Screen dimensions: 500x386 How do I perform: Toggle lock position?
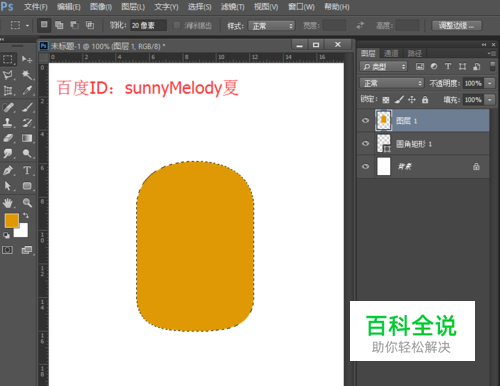click(412, 99)
